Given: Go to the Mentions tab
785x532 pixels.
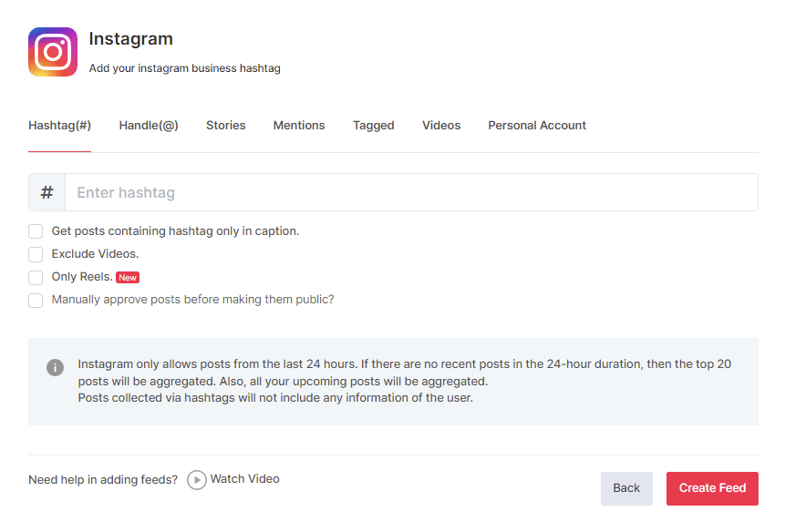Looking at the screenshot, I should [299, 126].
